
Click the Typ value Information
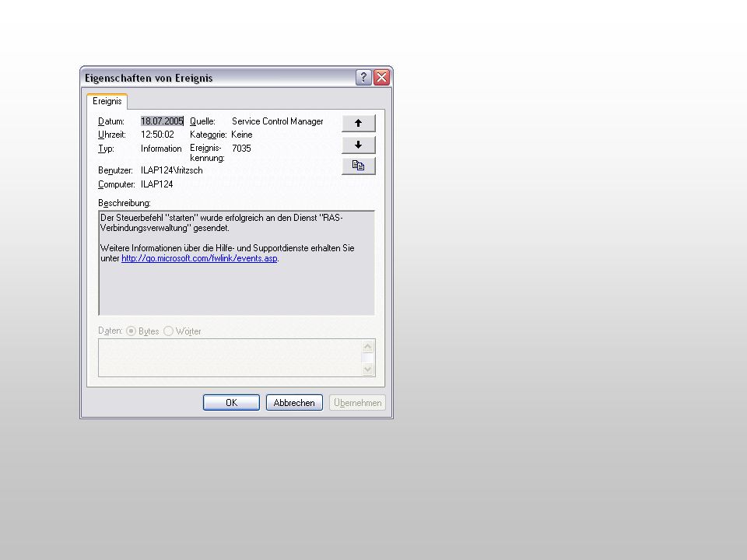tap(161, 148)
